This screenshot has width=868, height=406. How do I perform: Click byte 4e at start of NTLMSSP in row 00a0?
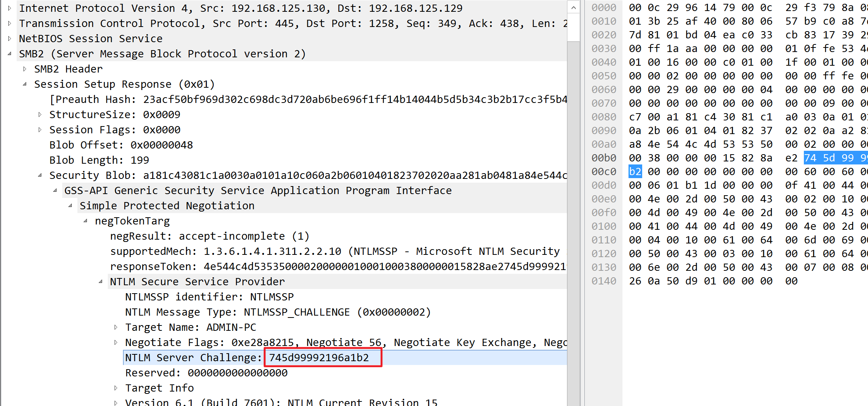(x=654, y=144)
